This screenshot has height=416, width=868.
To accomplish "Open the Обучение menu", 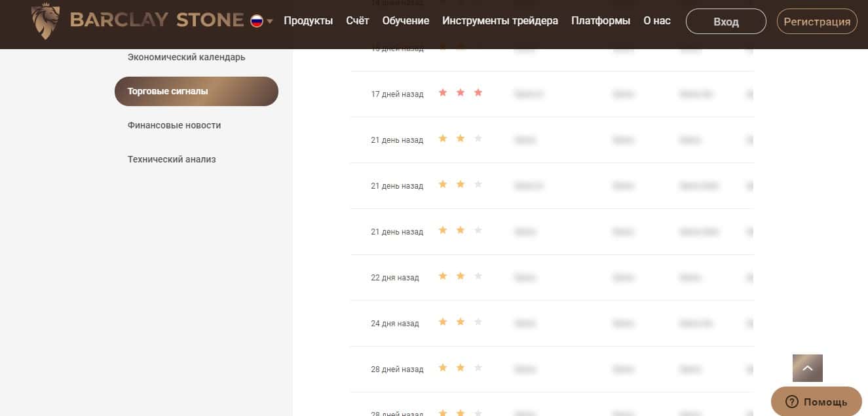I will 406,21.
